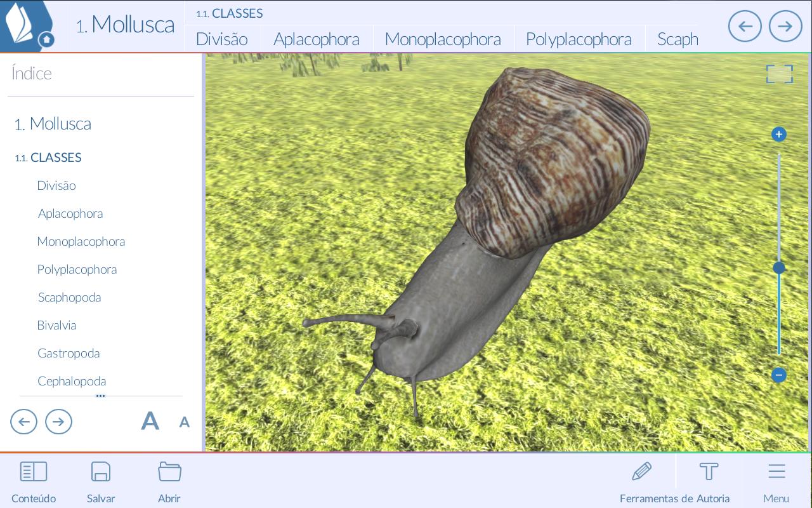
Task: Go to next page arrow in header
Action: point(785,26)
